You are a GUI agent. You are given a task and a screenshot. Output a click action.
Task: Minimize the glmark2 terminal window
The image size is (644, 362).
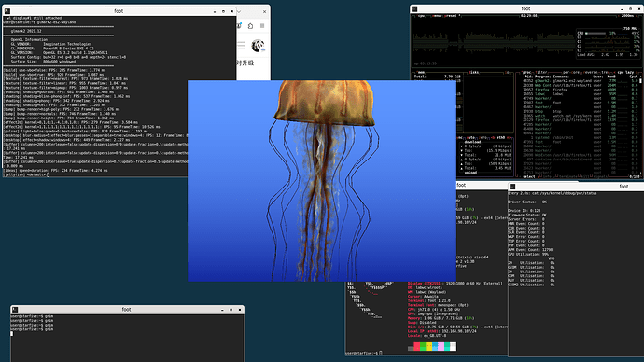[x=215, y=11]
